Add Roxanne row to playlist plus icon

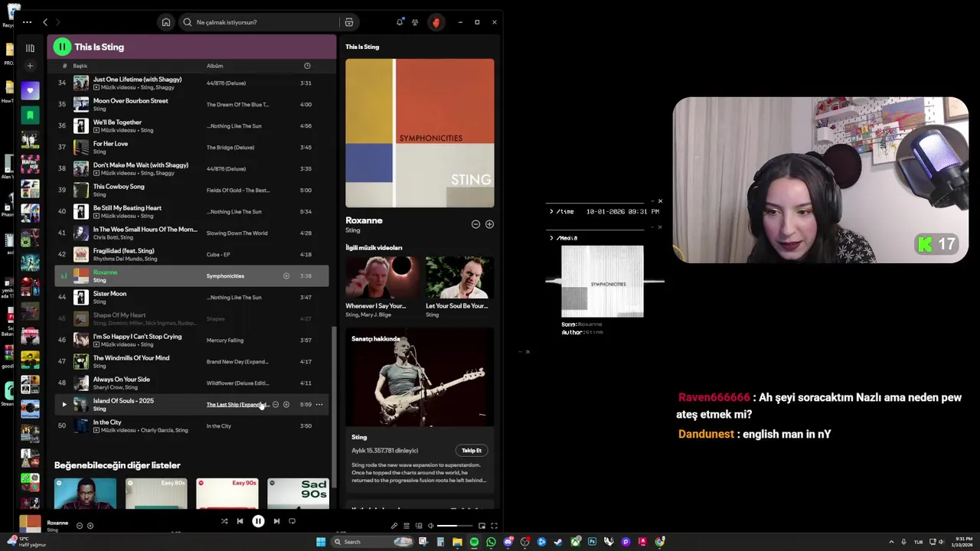click(286, 275)
